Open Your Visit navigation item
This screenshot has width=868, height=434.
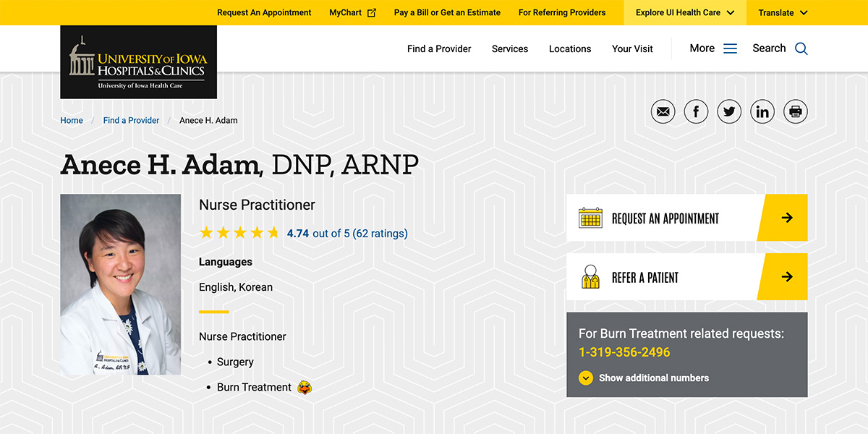coord(632,48)
